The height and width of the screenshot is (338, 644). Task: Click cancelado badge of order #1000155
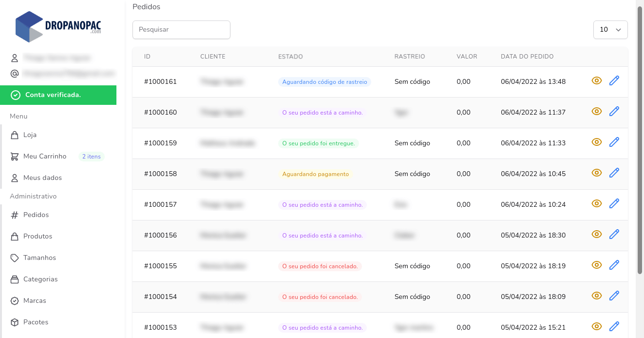[x=320, y=266]
